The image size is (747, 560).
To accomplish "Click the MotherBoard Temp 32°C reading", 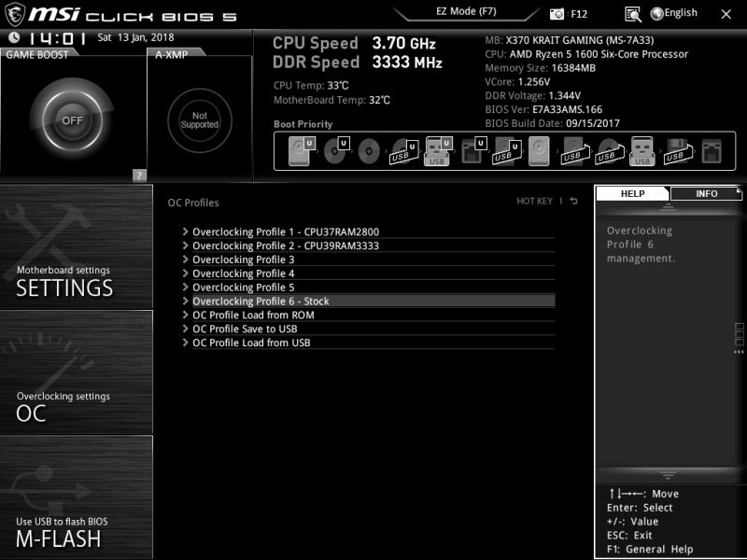I will [331, 100].
